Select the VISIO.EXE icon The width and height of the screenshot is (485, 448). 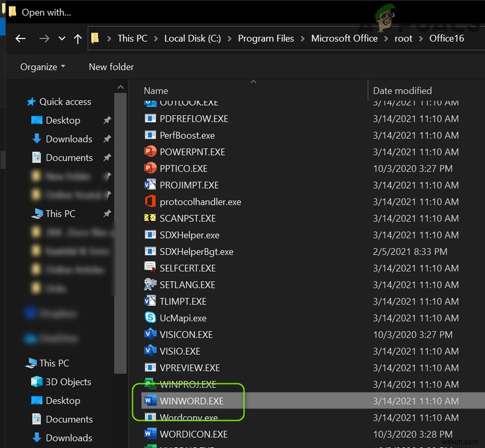click(x=149, y=351)
